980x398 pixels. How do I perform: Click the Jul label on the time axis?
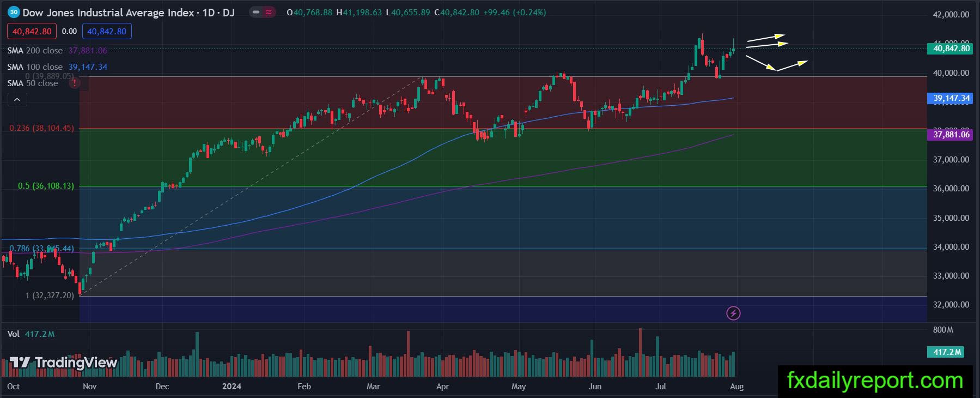pyautogui.click(x=661, y=387)
